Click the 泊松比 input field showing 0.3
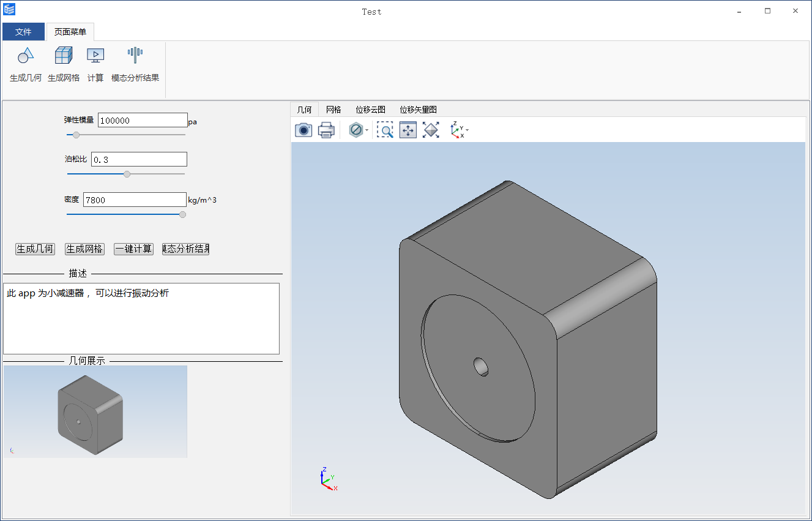Viewport: 812px width, 521px height. 139,159
